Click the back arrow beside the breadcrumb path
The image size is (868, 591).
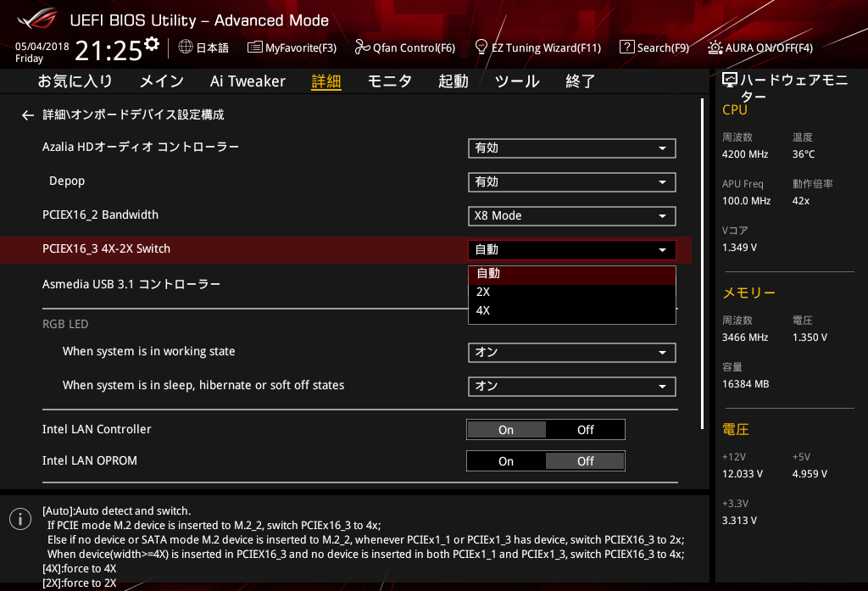(28, 115)
